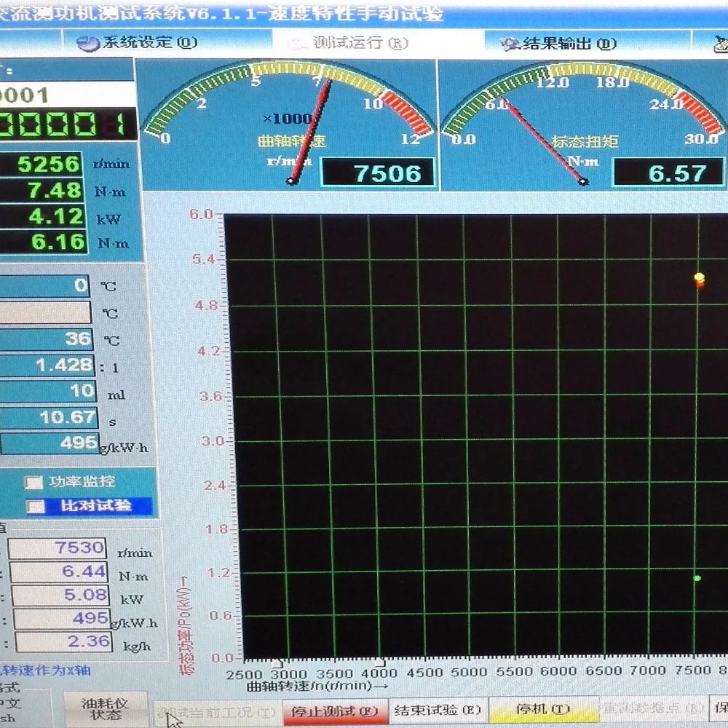
Task: Click the 结果输出 tab icon
Action: coord(510,44)
